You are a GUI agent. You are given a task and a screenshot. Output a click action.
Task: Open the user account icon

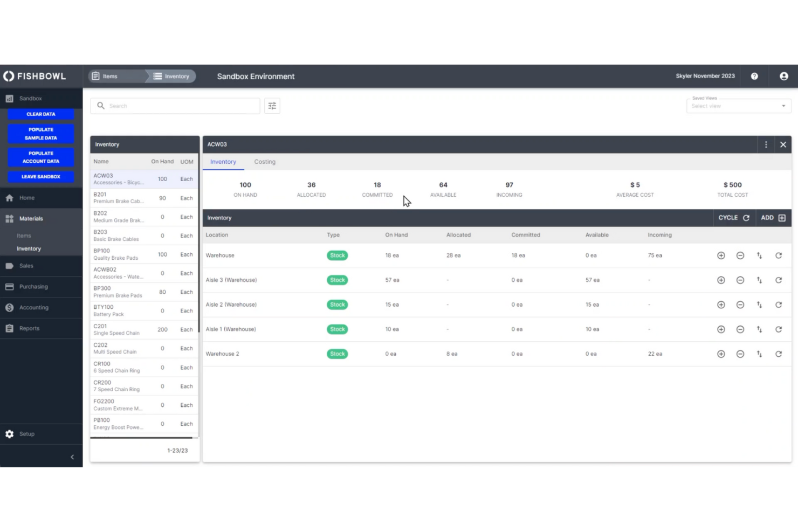click(783, 76)
